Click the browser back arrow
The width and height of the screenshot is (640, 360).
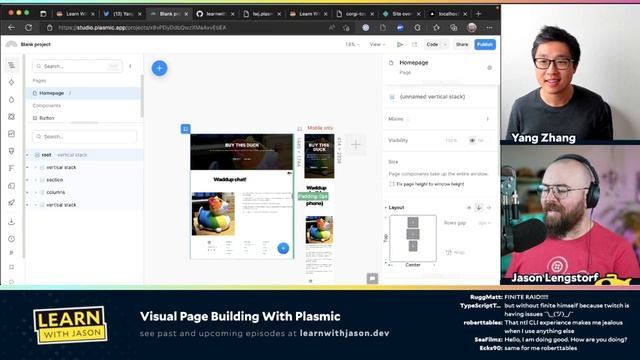[11, 28]
